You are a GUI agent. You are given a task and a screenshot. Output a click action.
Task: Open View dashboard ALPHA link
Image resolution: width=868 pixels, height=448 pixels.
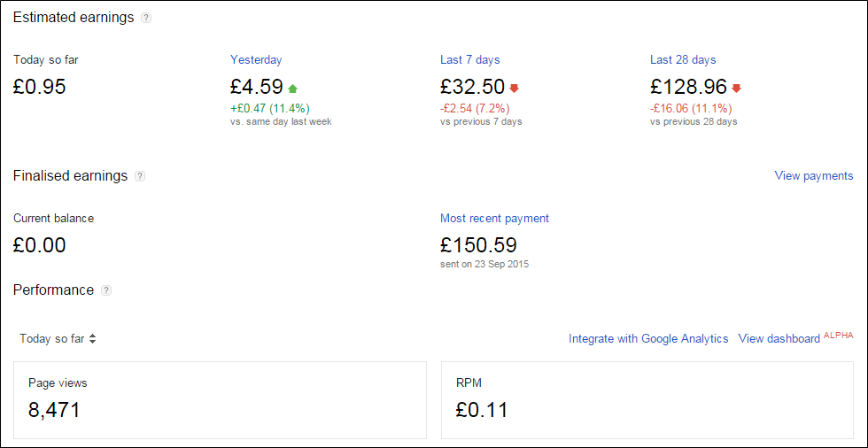(x=795, y=338)
